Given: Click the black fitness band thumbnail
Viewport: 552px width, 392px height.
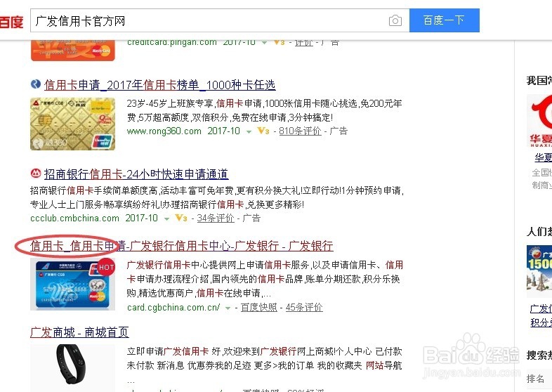Looking at the screenshot, I should click(x=72, y=366).
